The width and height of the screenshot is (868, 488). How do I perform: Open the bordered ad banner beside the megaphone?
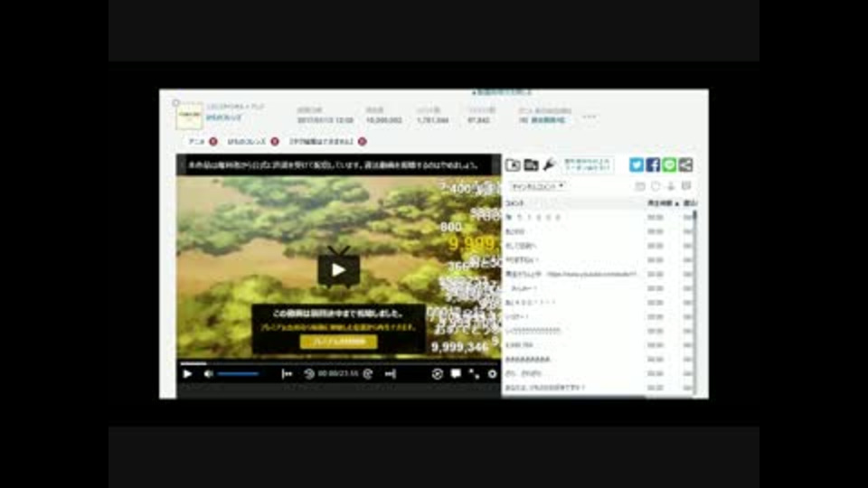(x=588, y=164)
